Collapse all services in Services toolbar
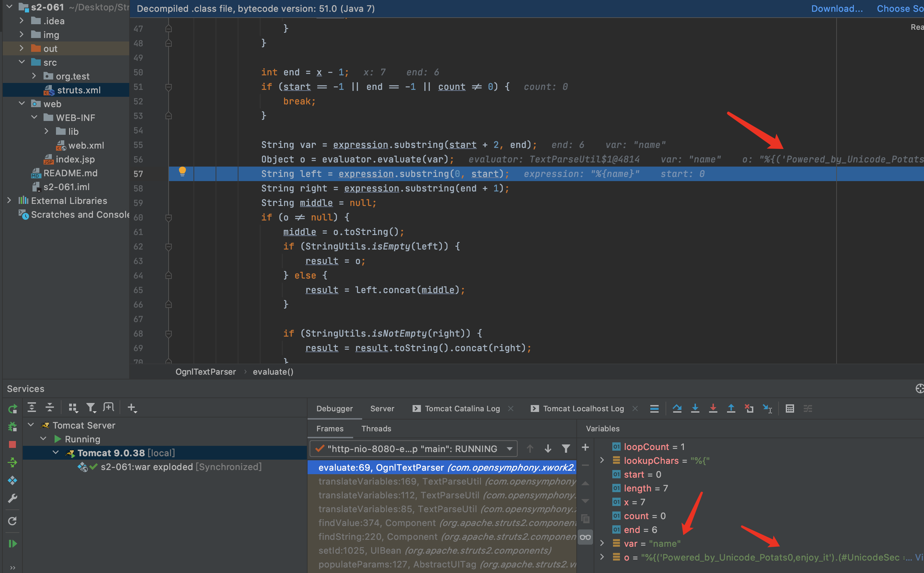 [x=50, y=407]
